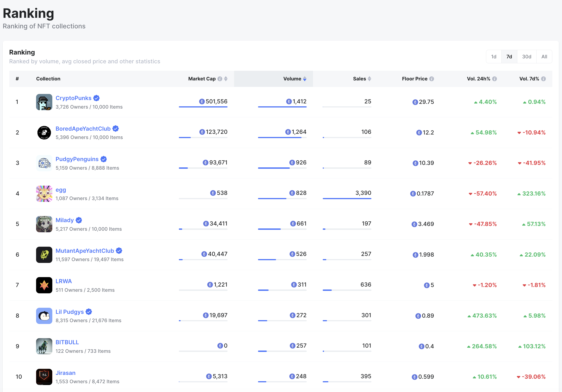Click the Collection column header

click(48, 79)
